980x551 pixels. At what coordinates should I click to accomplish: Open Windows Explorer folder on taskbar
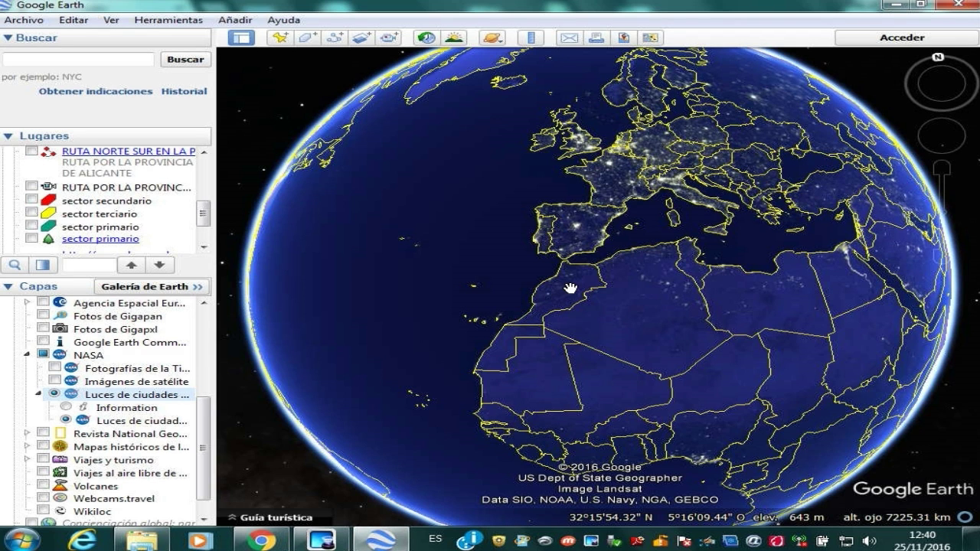(x=142, y=540)
